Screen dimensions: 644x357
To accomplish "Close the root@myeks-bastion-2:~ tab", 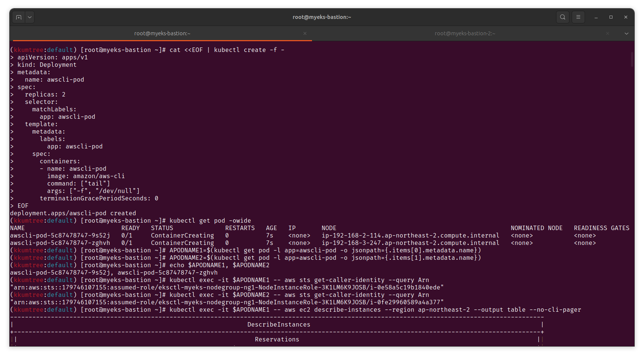I will 608,33.
